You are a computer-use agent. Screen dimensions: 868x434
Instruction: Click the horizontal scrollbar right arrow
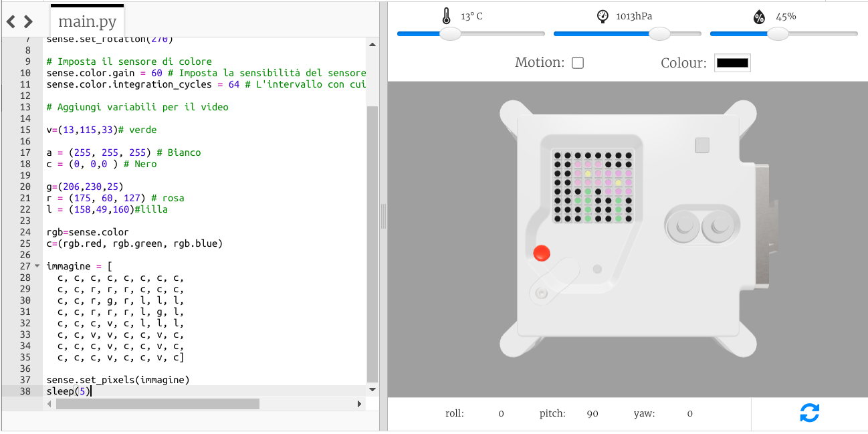359,404
